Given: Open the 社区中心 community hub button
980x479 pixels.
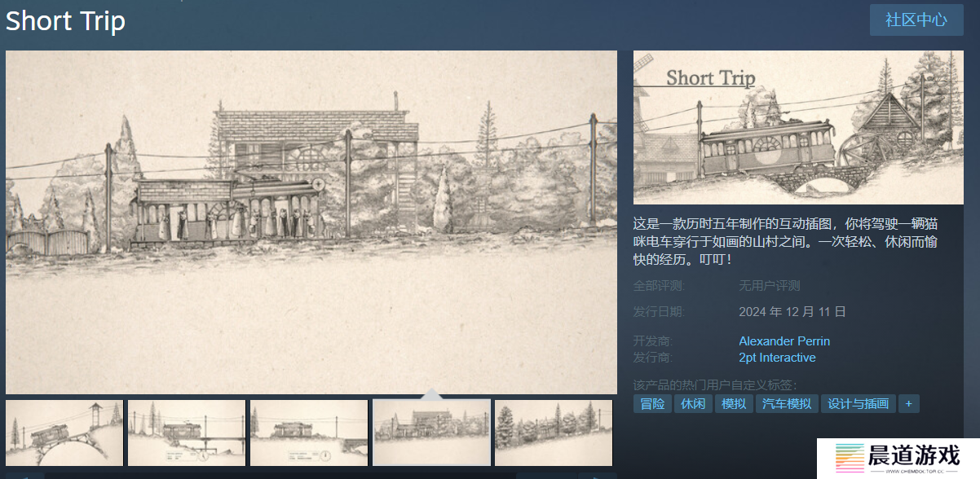Looking at the screenshot, I should (916, 20).
